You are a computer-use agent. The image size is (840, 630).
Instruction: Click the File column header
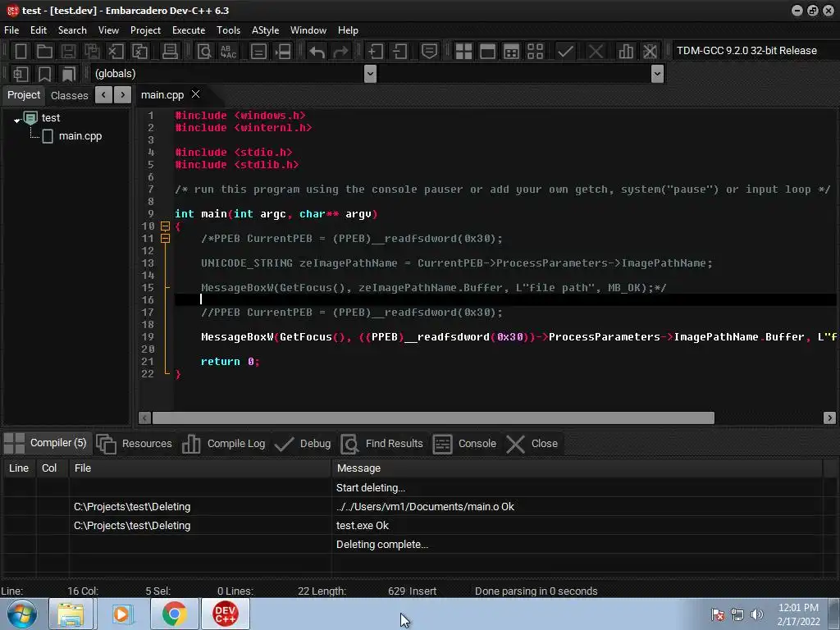200,468
